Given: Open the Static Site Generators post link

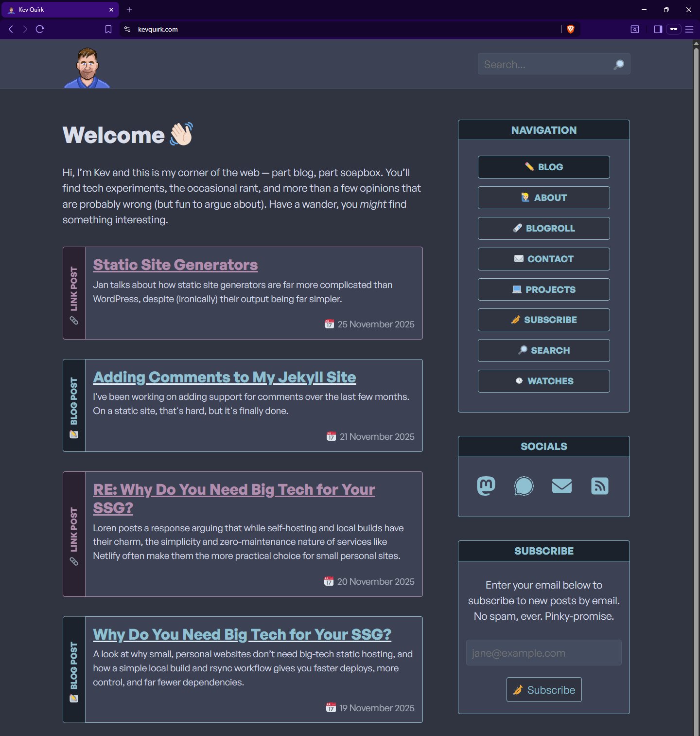Looking at the screenshot, I should click(175, 265).
